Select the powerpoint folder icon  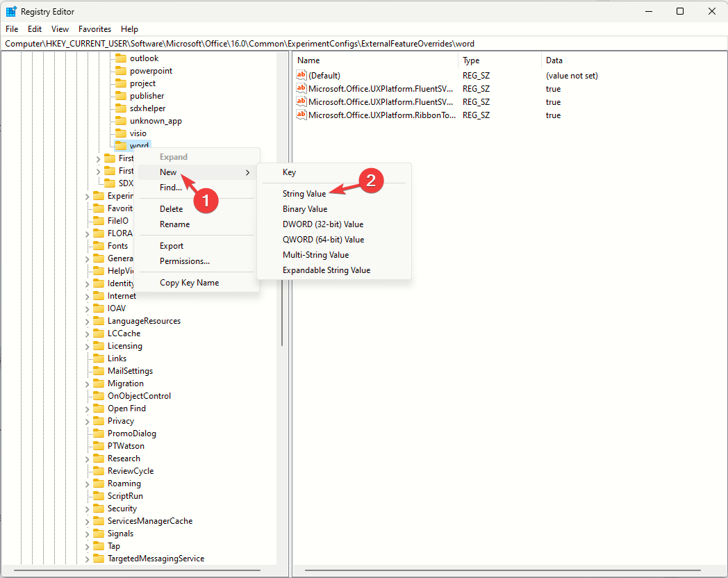(x=121, y=71)
